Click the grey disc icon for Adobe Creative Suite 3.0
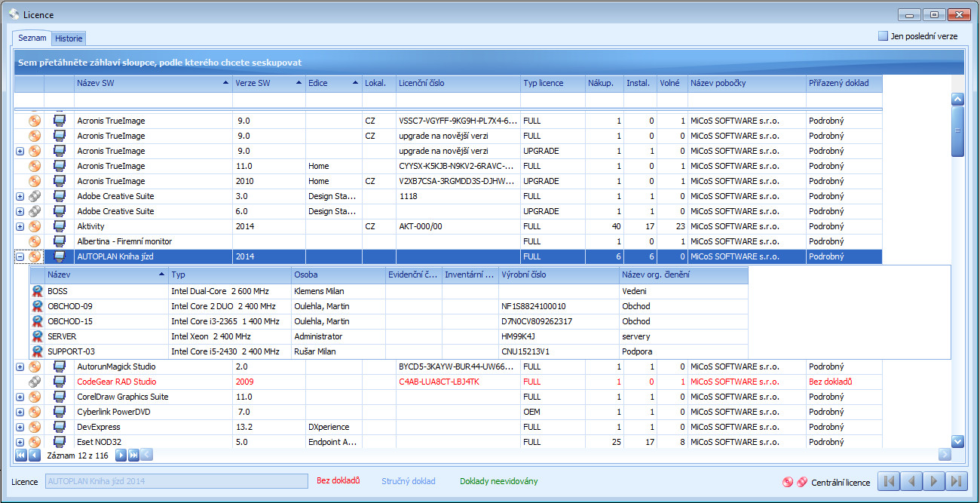Image resolution: width=980 pixels, height=503 pixels. pos(35,196)
